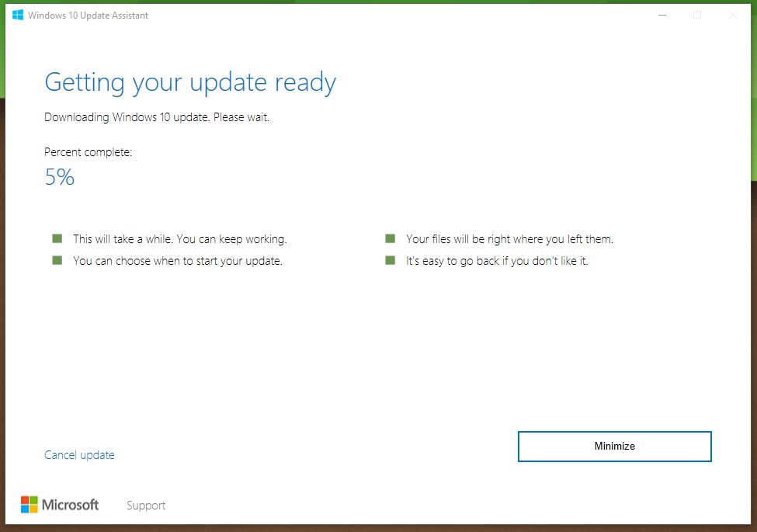757x532 pixels.
Task: Click the maximize square in title bar
Action: point(697,15)
